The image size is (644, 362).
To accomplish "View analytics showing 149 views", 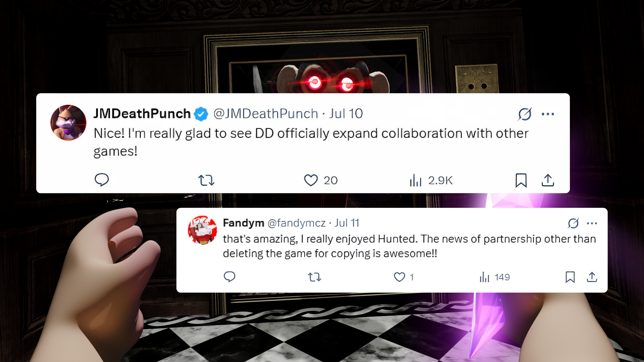I will pos(494,277).
